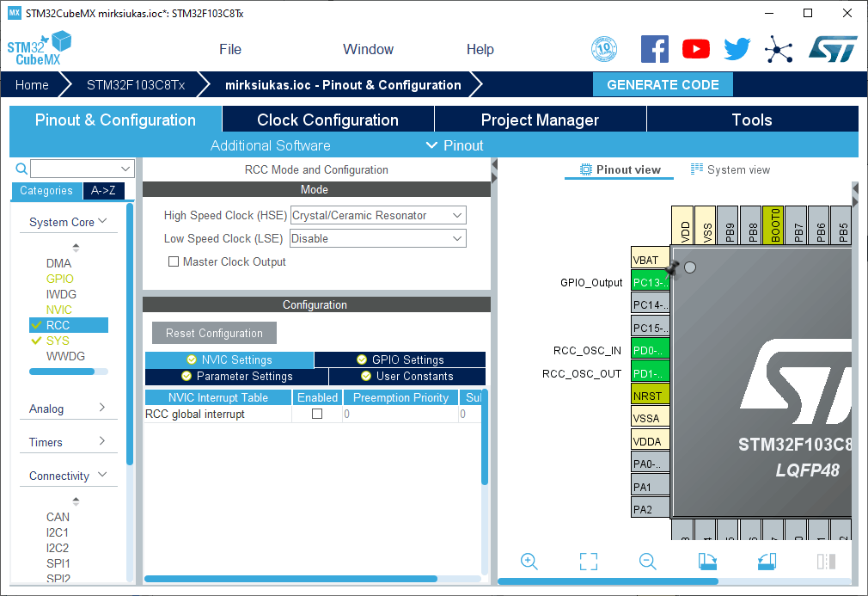Click the configuration panel horizontal scrollbar
The image size is (868, 596).
coord(290,579)
